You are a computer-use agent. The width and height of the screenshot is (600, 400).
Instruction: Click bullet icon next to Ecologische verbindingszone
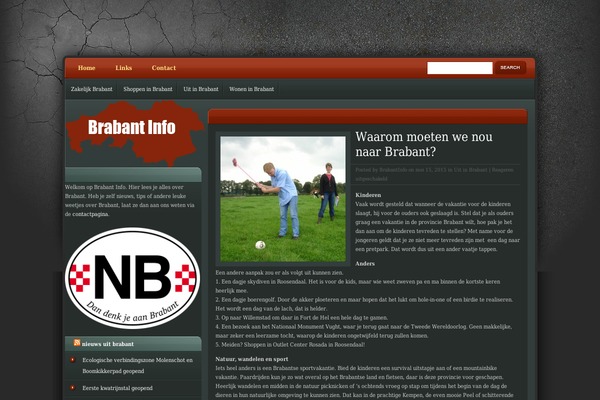(x=72, y=360)
